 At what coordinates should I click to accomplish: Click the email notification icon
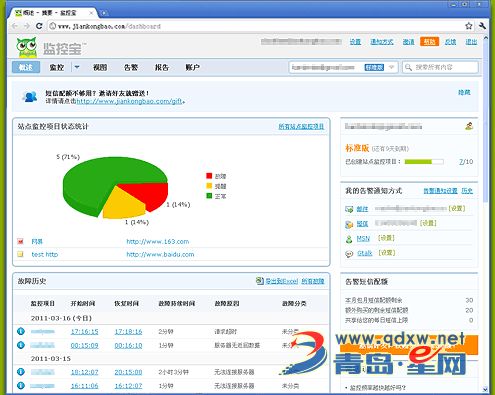point(349,209)
